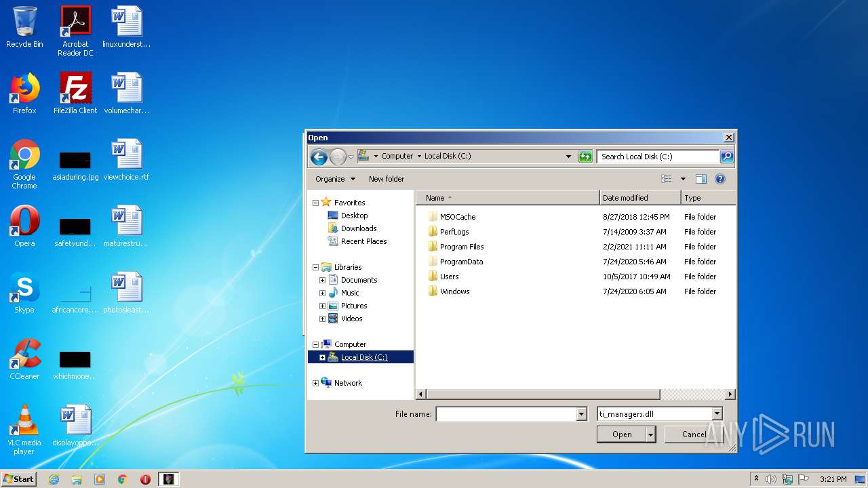Click the Search Local Disk (C:) field

tap(658, 157)
